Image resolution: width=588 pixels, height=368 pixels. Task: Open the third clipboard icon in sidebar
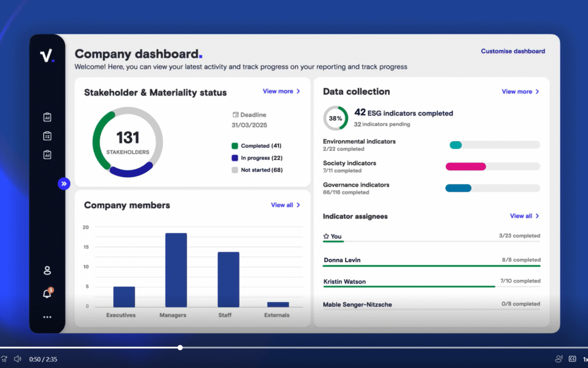point(47,155)
